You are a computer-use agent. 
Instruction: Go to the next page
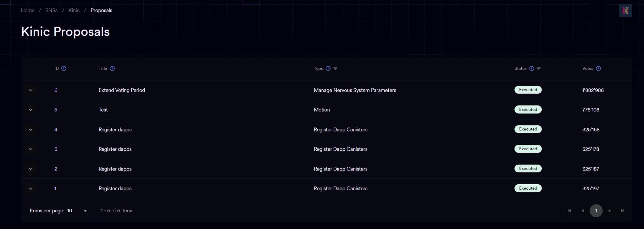pos(610,211)
